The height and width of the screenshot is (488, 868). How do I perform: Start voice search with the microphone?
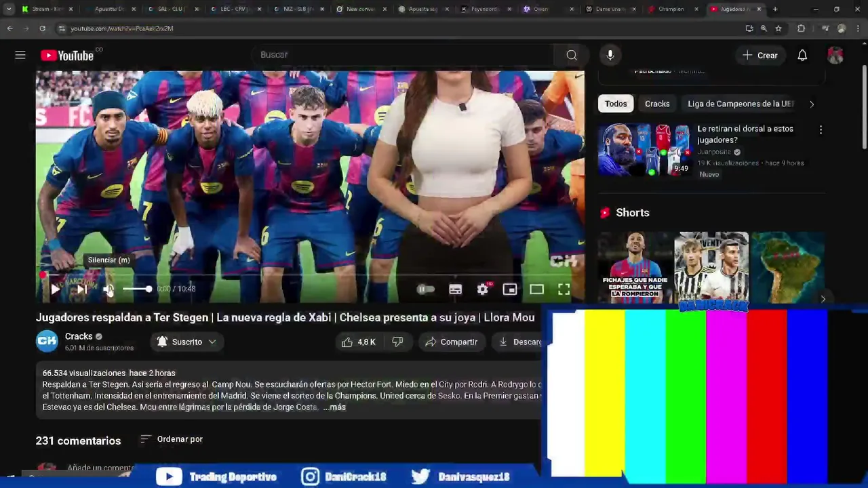610,56
